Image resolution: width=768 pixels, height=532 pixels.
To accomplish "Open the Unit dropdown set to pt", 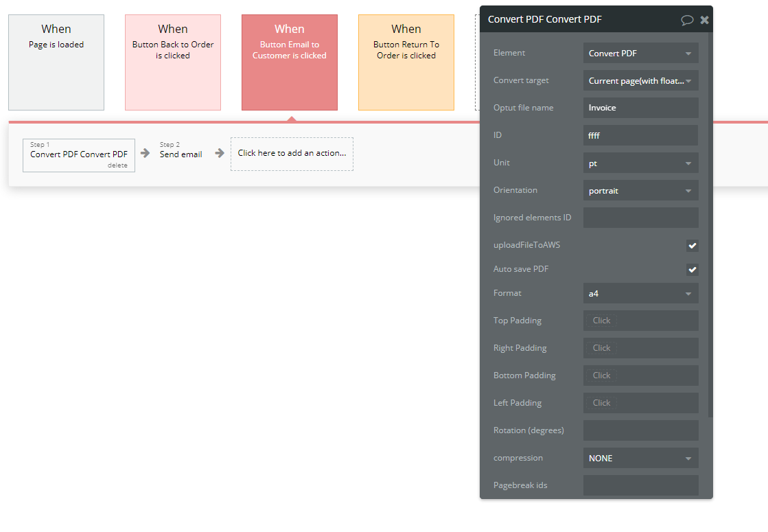I will 640,163.
